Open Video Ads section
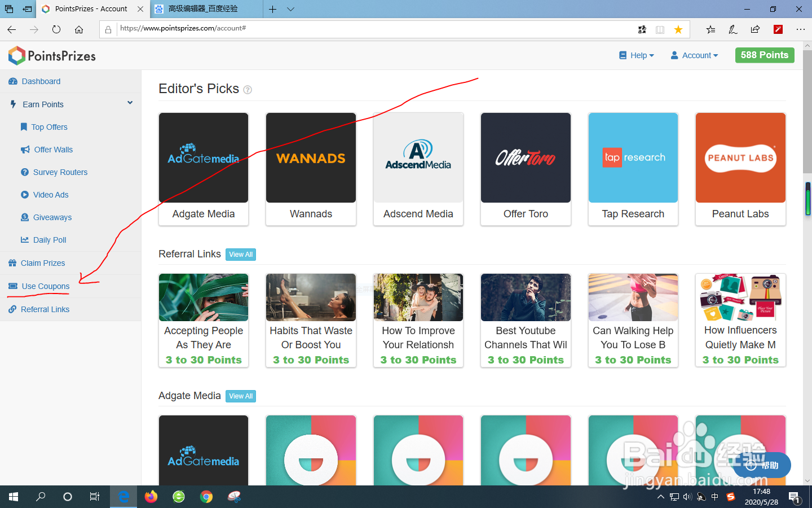The width and height of the screenshot is (812, 508). coord(45,195)
